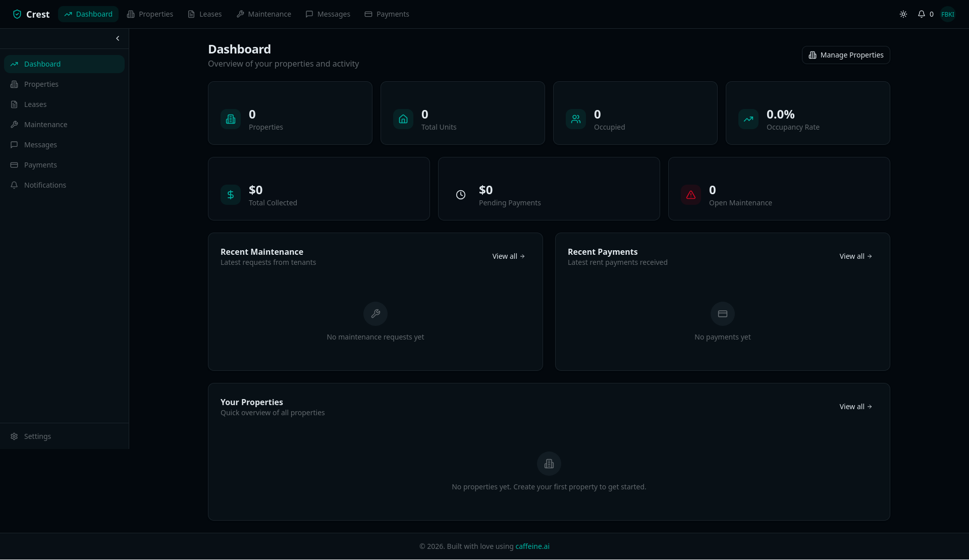Click the Occupancy Rate trend icon

coord(748,119)
